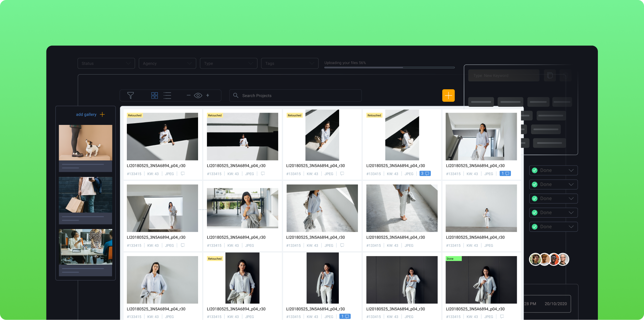Open the funnel filter tool
Image resolution: width=644 pixels, height=320 pixels.
[131, 96]
